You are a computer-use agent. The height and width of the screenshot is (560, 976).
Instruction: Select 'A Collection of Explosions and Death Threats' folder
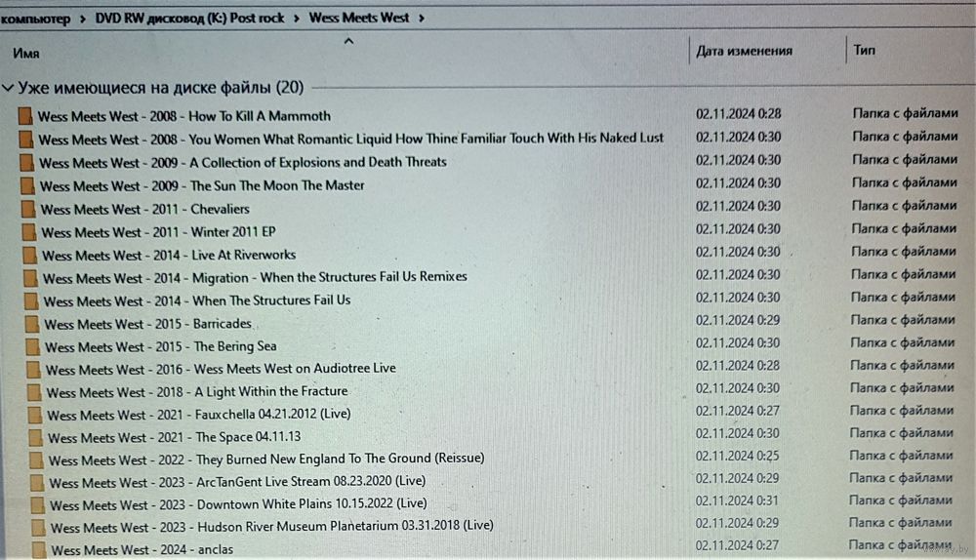pos(243,162)
